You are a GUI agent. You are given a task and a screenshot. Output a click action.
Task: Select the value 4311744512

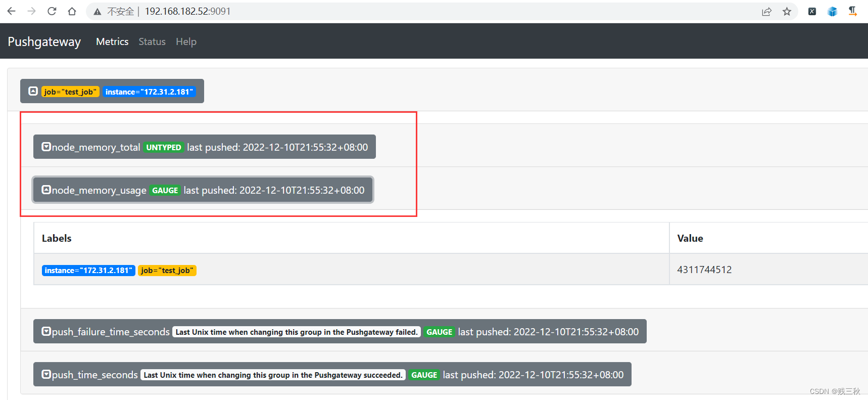[x=704, y=270]
